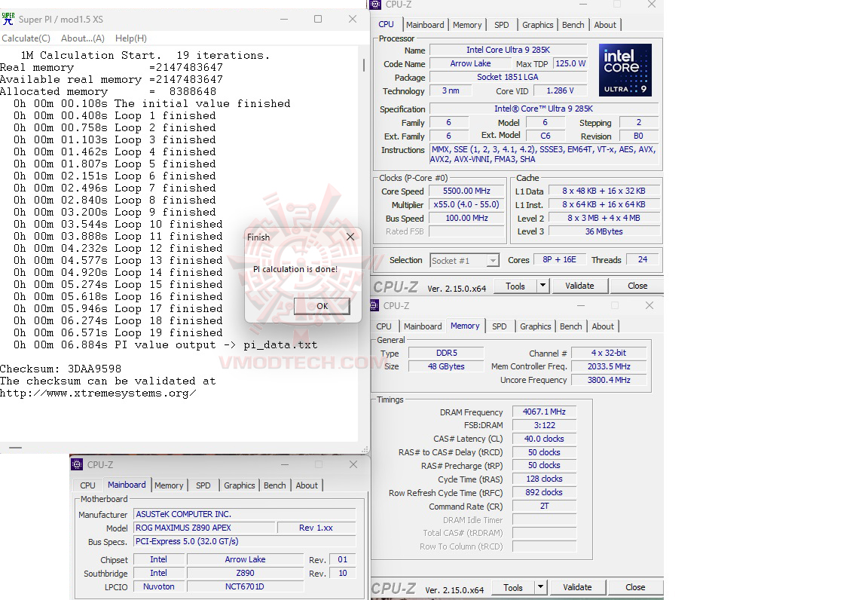The image size is (868, 600).
Task: Click the Super PI application icon in title bar
Action: [9, 19]
